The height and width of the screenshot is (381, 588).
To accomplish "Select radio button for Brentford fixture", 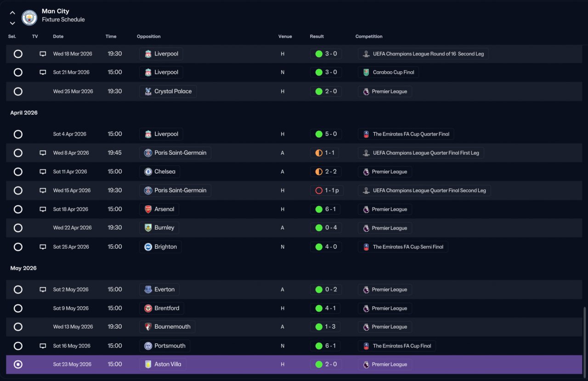I will 18,308.
